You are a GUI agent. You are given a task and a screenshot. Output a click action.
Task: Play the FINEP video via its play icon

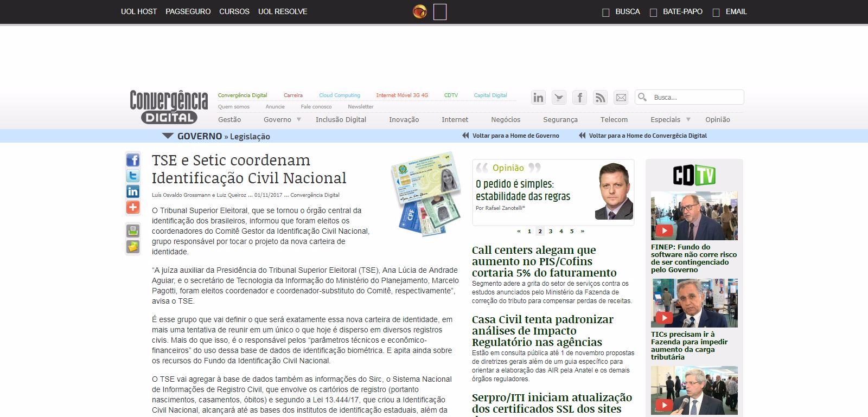click(664, 230)
